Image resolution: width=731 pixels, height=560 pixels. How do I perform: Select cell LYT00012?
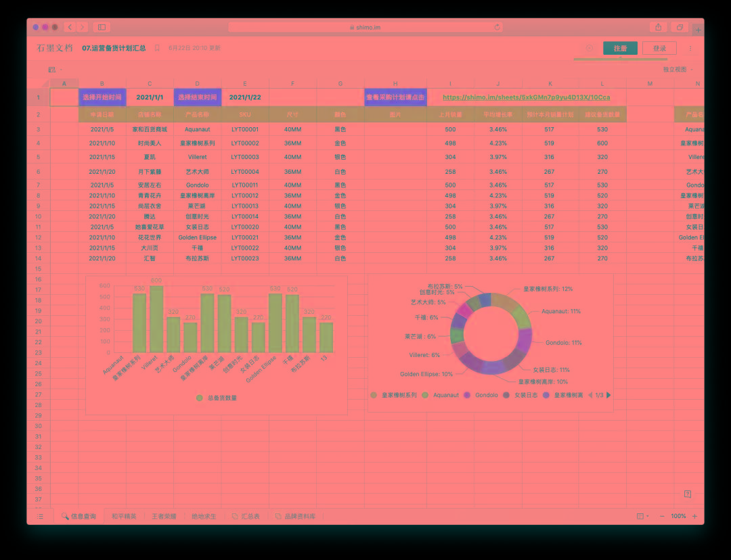(245, 195)
